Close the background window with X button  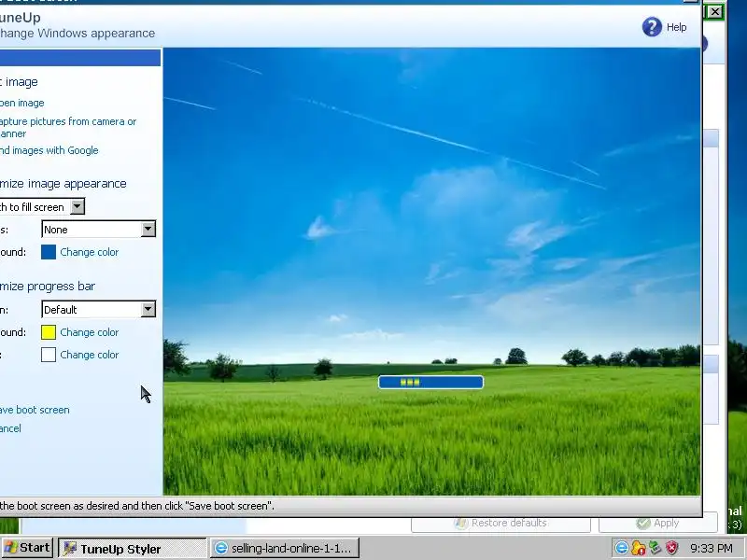[x=714, y=12]
